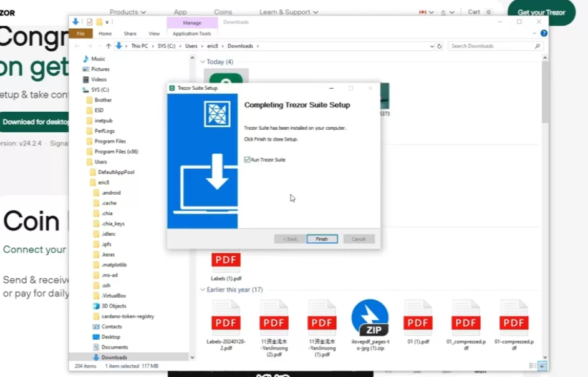Open the Application Tools ribbon tab
Screen dimensions: 588x377
pyautogui.click(x=192, y=34)
